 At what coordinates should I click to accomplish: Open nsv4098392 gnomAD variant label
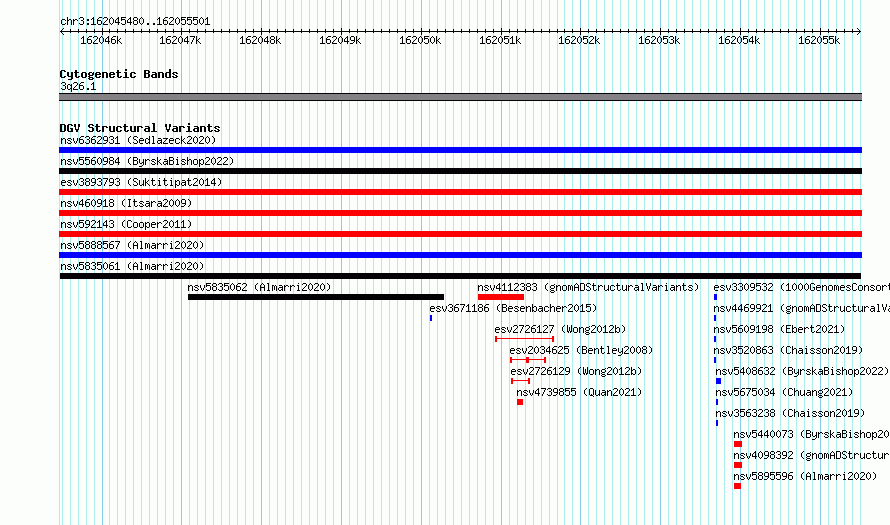(811, 455)
